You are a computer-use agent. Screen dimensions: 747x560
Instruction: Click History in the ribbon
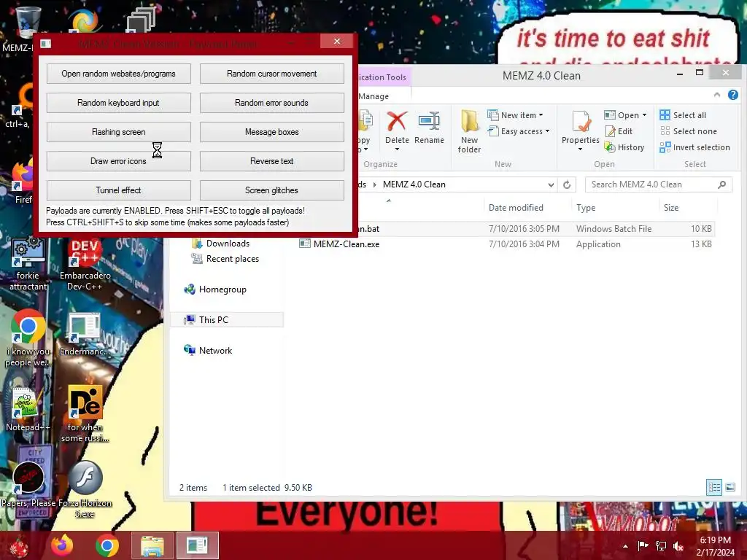(x=624, y=147)
